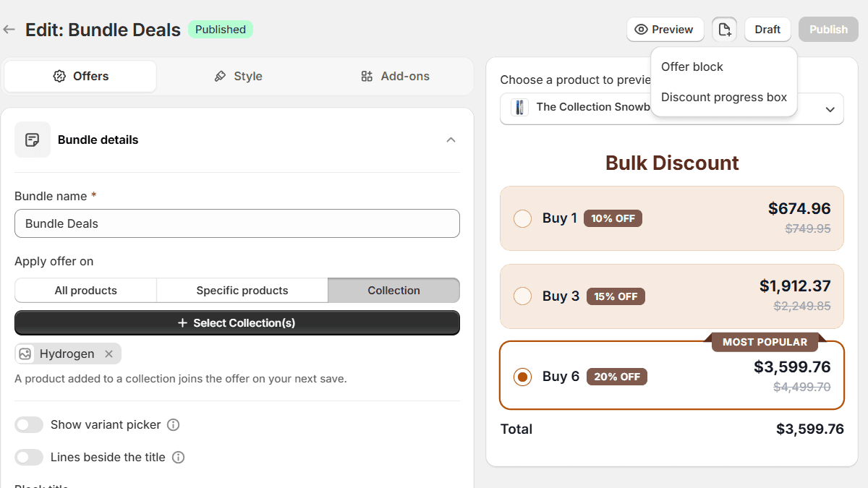Click the Hydrogen collection image icon

26,354
